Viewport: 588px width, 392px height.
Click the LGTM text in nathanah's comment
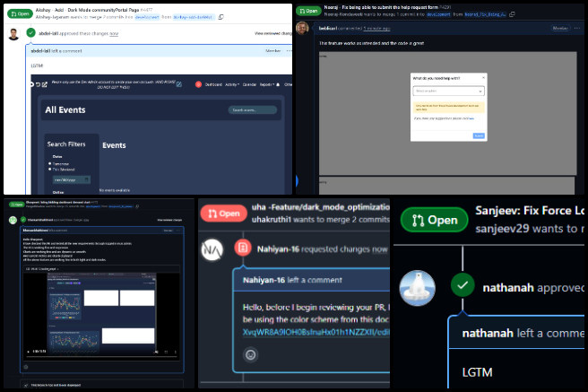pyautogui.click(x=477, y=372)
